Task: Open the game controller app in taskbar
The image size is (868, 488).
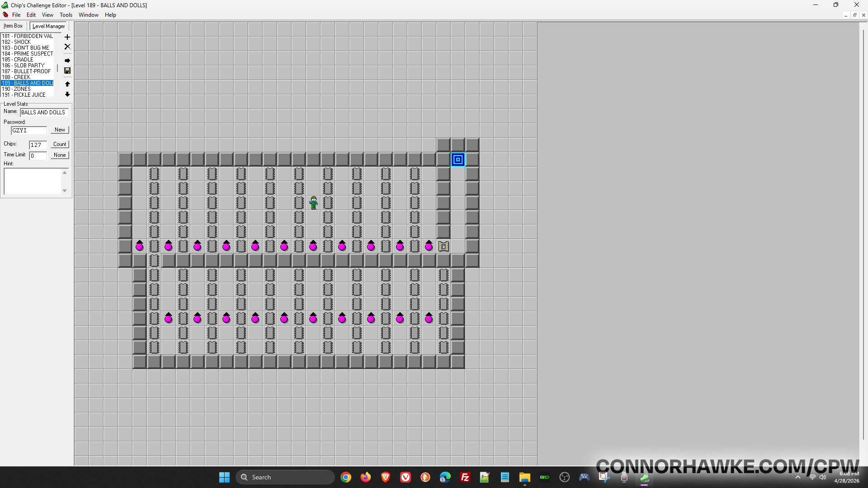Action: pyautogui.click(x=585, y=477)
